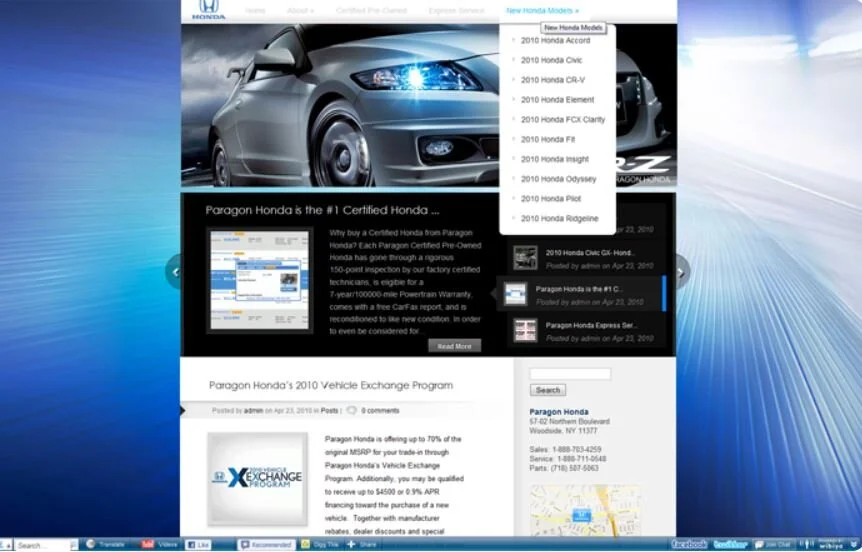The height and width of the screenshot is (552, 862).
Task: Collapse the bottom toolbar arrow
Action: [855, 545]
